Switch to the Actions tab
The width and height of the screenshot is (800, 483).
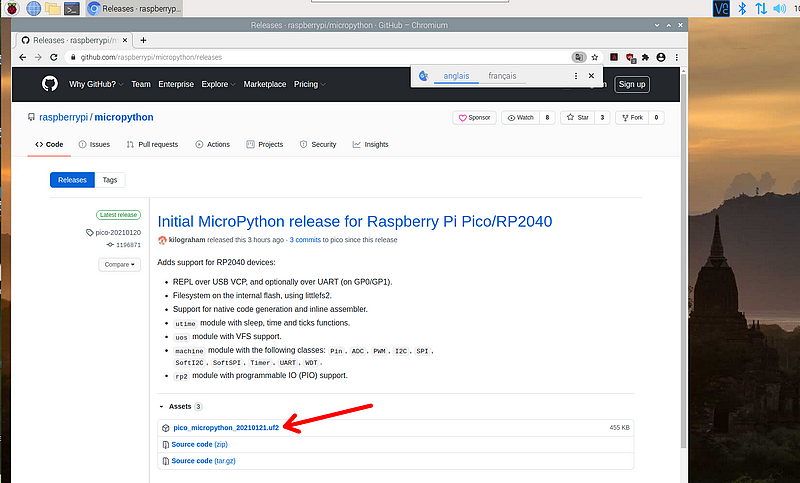[213, 144]
